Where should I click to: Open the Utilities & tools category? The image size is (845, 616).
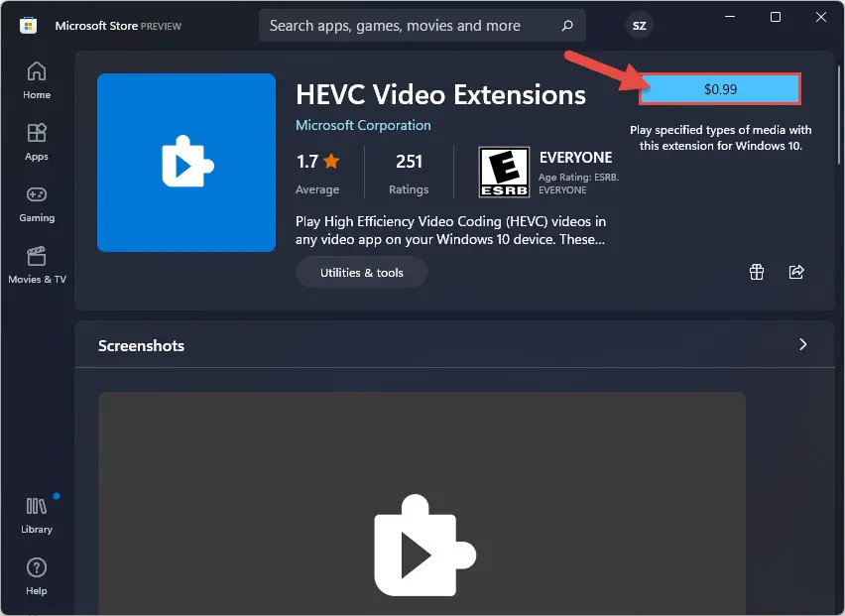click(x=362, y=273)
